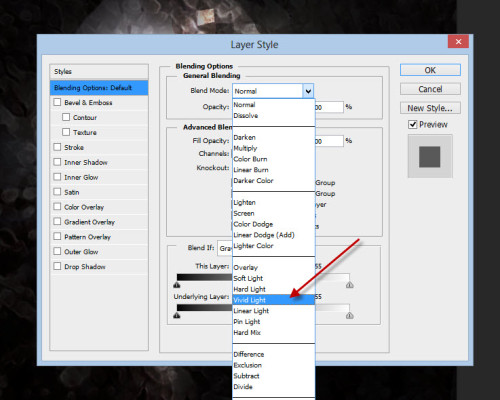Click the Cancel button

click(430, 89)
